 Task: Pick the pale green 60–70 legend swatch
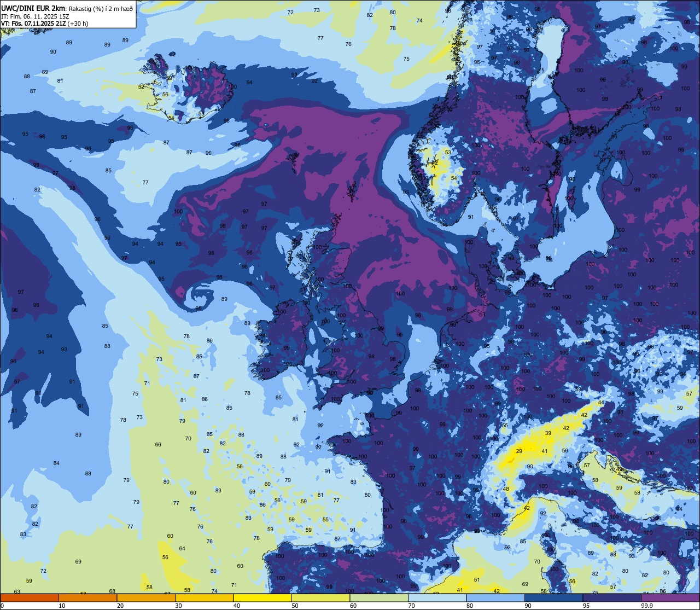tap(379, 597)
